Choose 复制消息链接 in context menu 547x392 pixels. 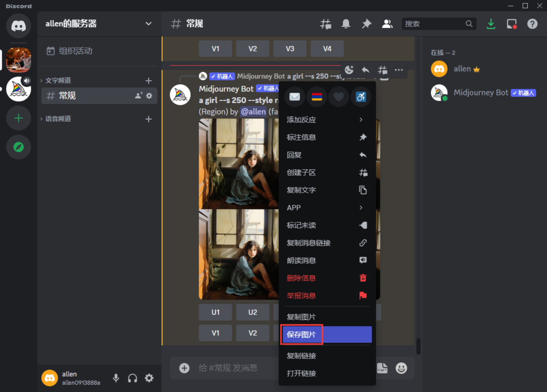326,243
